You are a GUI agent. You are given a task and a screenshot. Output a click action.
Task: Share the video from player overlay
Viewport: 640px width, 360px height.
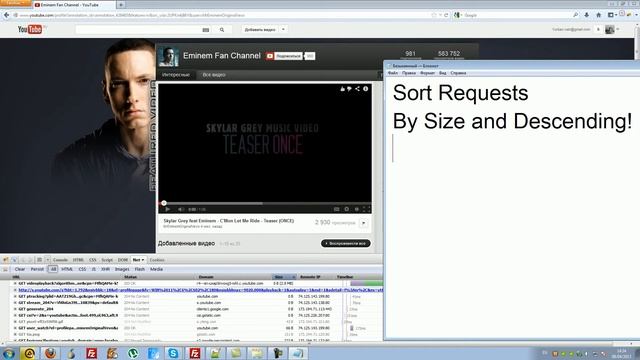[x=357, y=89]
